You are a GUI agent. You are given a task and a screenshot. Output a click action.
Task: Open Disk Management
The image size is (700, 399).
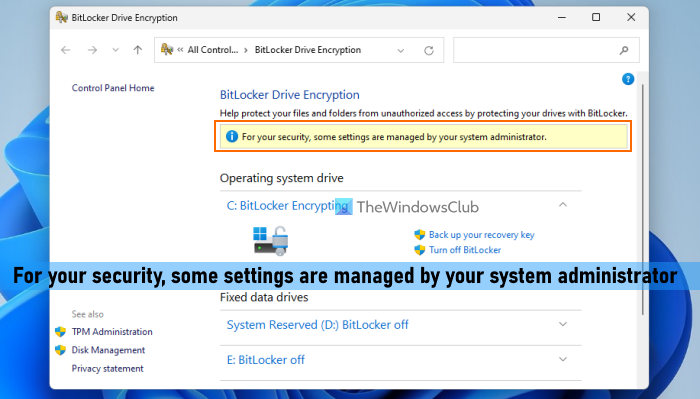(108, 350)
